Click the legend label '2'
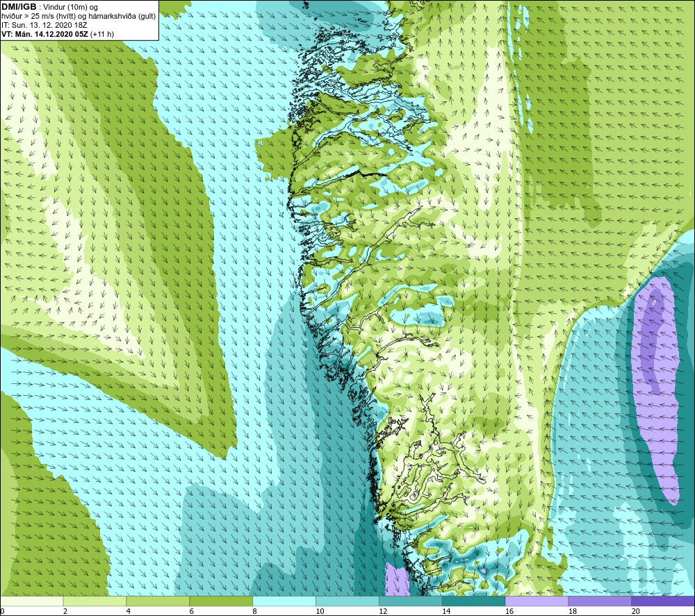 point(65,612)
